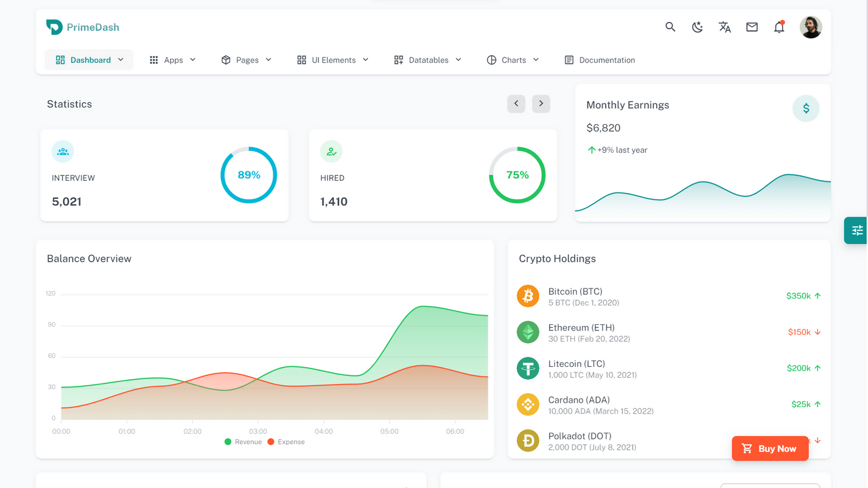Click the 75% Hired progress ring
Viewport: 868px width, 488px height.
coord(517,175)
